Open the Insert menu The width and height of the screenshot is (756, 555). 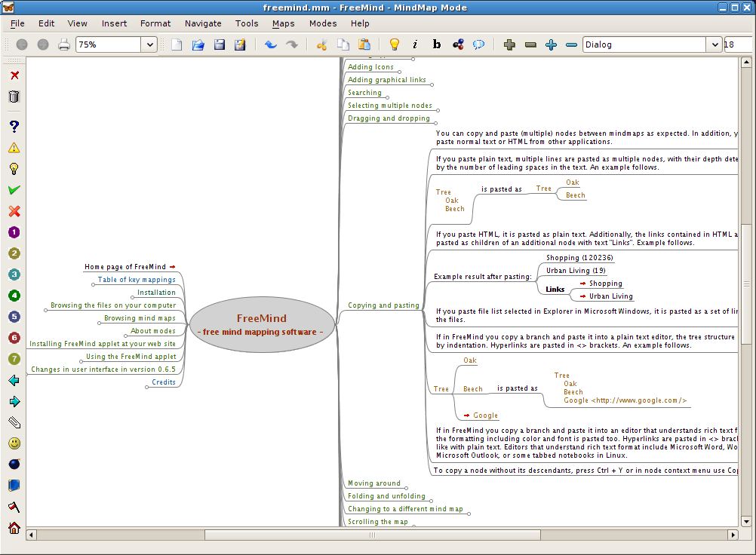click(114, 23)
